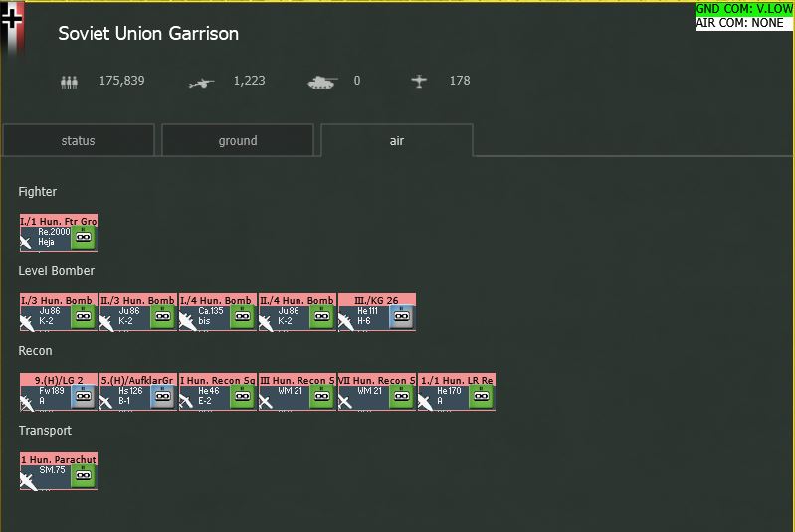Open the I./4 Hun. Bomb unit header
The width and height of the screenshot is (795, 532).
[218, 300]
